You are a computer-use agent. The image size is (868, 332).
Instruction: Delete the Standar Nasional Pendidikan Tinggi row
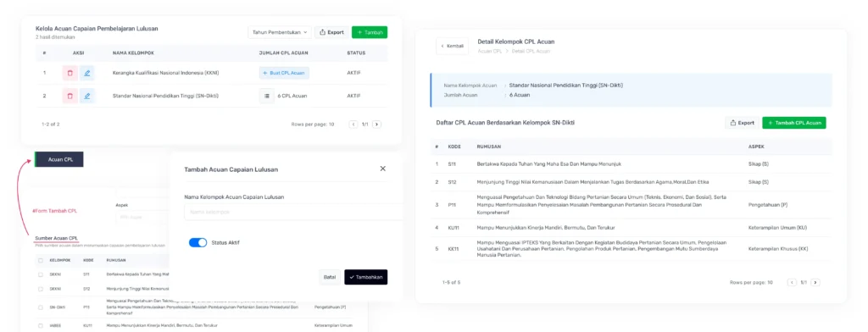coord(70,96)
